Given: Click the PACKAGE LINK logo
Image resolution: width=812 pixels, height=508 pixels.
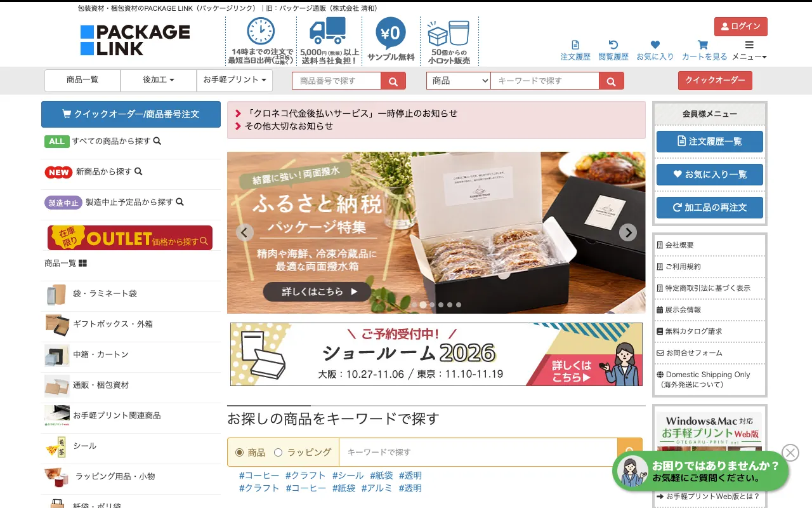Looking at the screenshot, I should pos(135,40).
